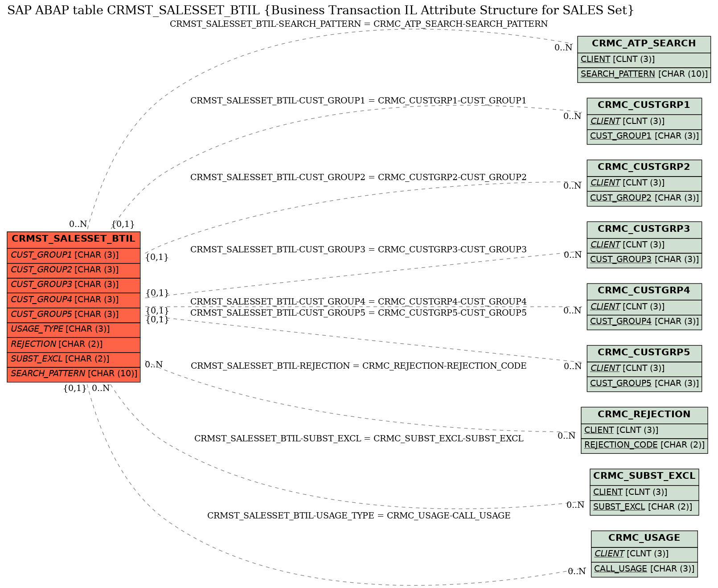Click 0..N cardinality beside CRMC_REJECTION
The height and width of the screenshot is (588, 718).
coord(566,436)
